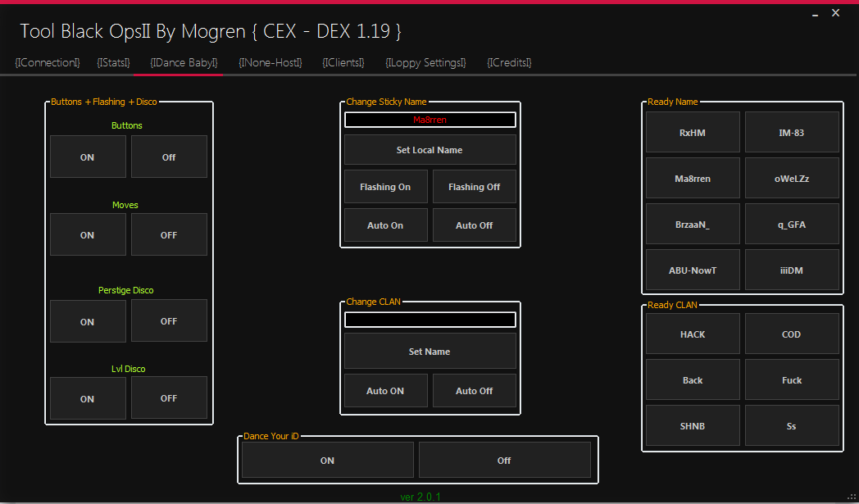
Task: Click Flashing Off for sticky name
Action: [x=475, y=187]
